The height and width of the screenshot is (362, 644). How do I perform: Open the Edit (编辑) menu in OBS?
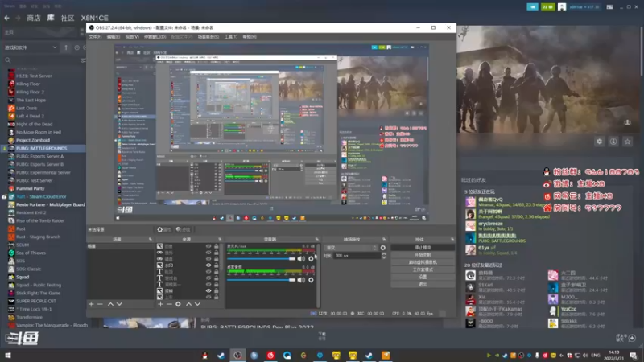114,37
